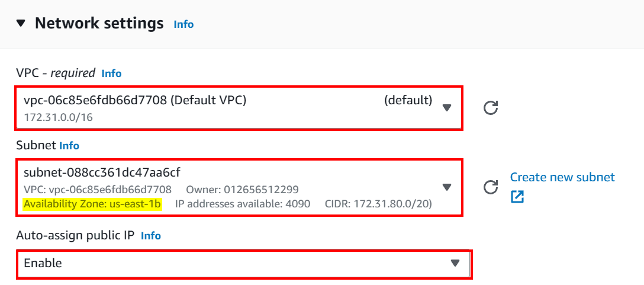644x285 pixels.
Task: Open the VPC selection dropdown arrow
Action: [x=447, y=107]
